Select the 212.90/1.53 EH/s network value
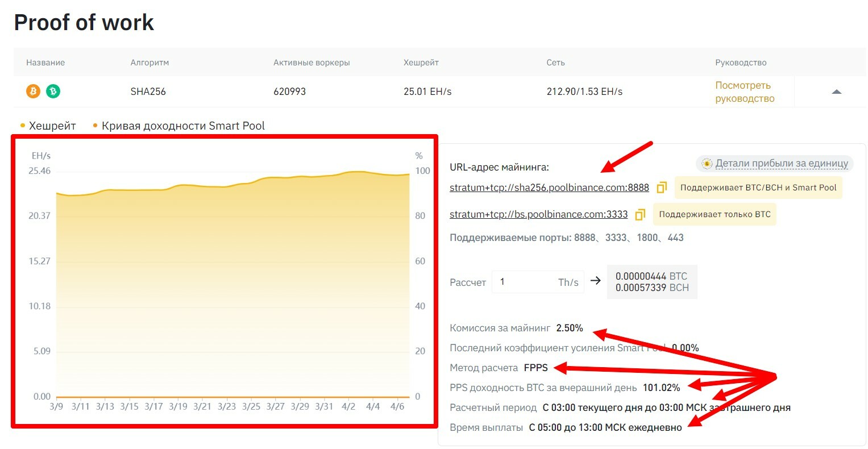The height and width of the screenshot is (449, 868). coord(584,92)
